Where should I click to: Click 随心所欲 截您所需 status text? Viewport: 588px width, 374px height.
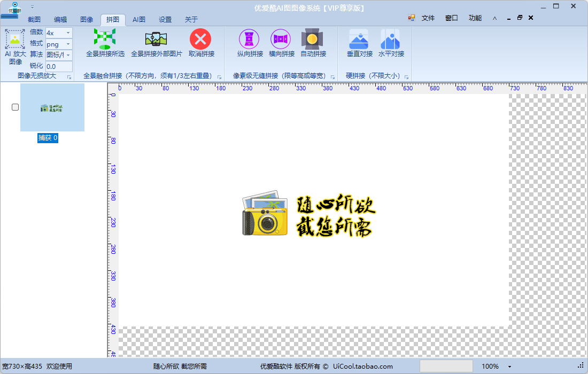180,367
